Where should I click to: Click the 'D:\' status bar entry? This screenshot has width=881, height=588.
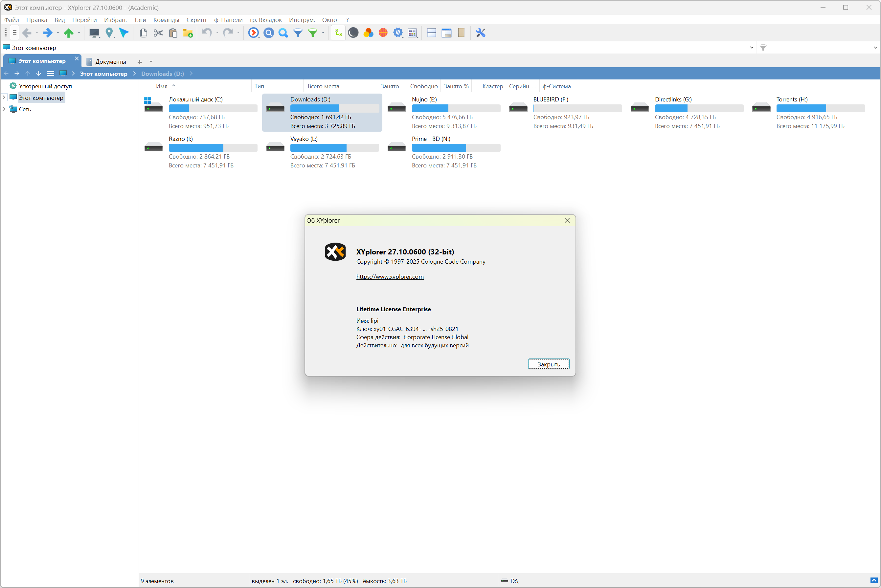509,581
